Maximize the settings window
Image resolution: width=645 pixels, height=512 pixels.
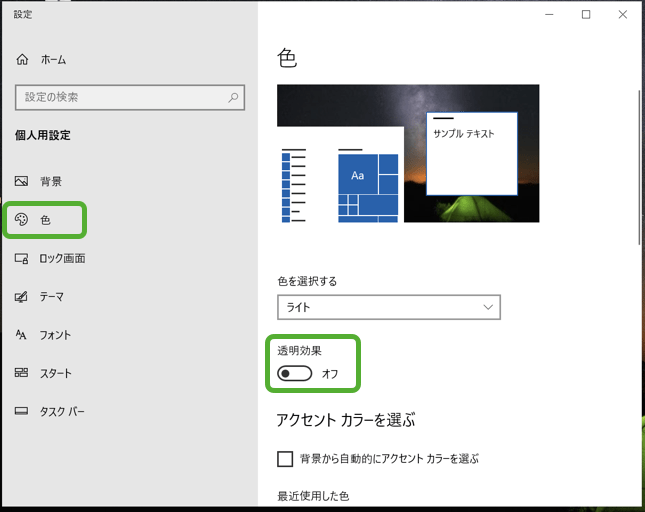(586, 14)
